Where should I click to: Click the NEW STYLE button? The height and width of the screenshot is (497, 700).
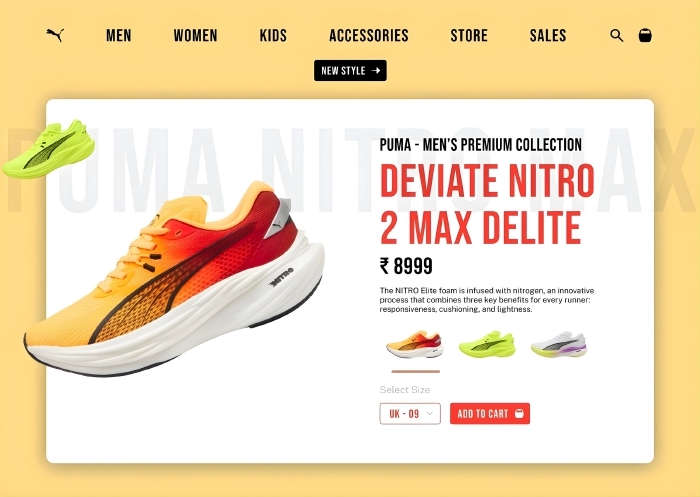tap(350, 71)
